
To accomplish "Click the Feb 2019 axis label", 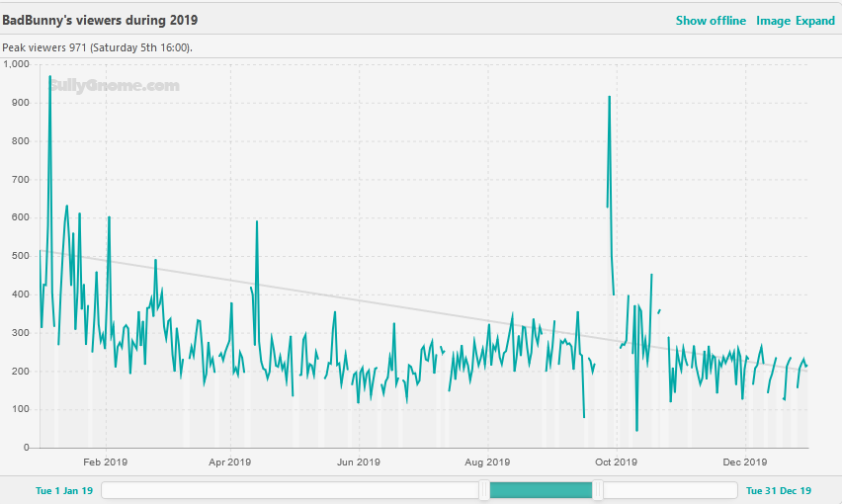I will tap(105, 462).
